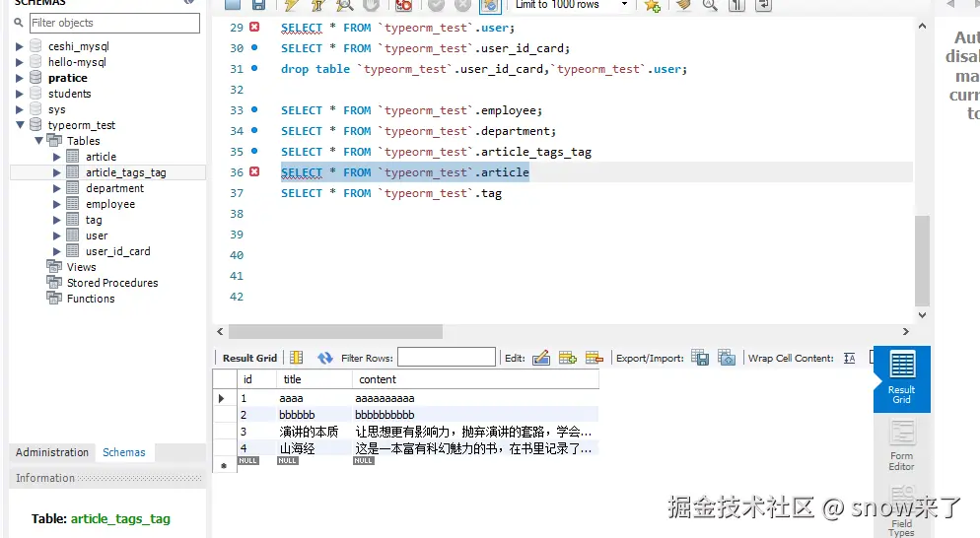The image size is (980, 538).
Task: Insert a new row with the plus icon
Action: click(568, 358)
